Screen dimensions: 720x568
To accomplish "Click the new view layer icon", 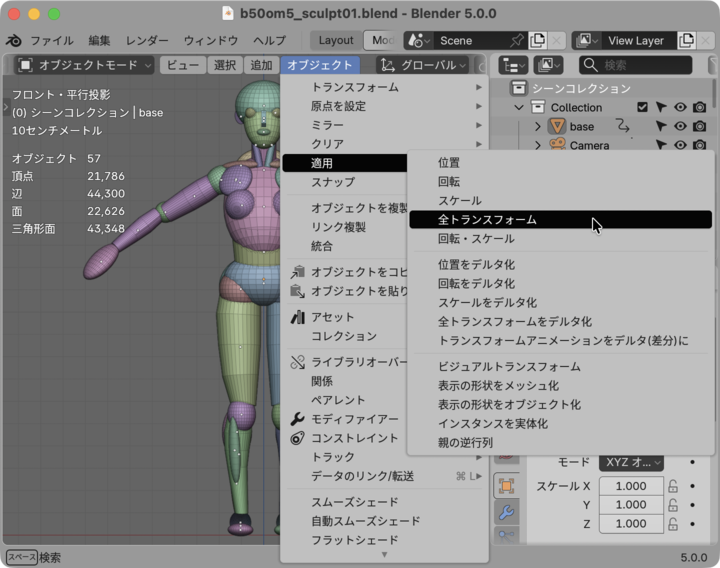I will tap(686, 40).
